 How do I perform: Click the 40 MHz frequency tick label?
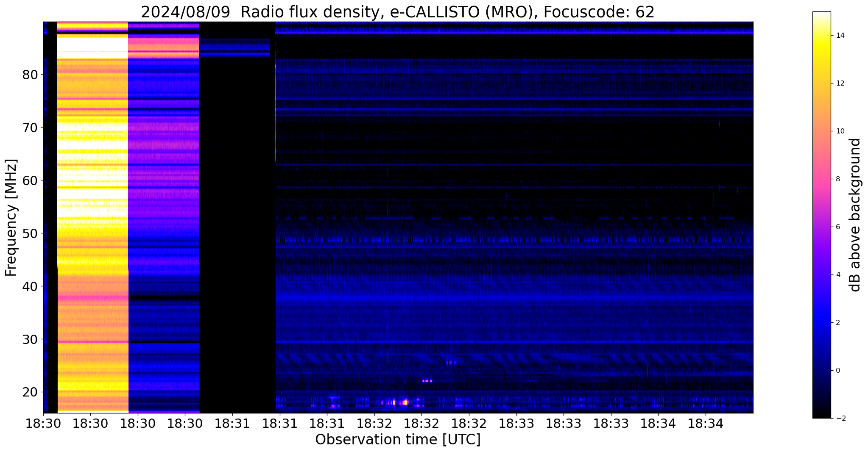30,286
